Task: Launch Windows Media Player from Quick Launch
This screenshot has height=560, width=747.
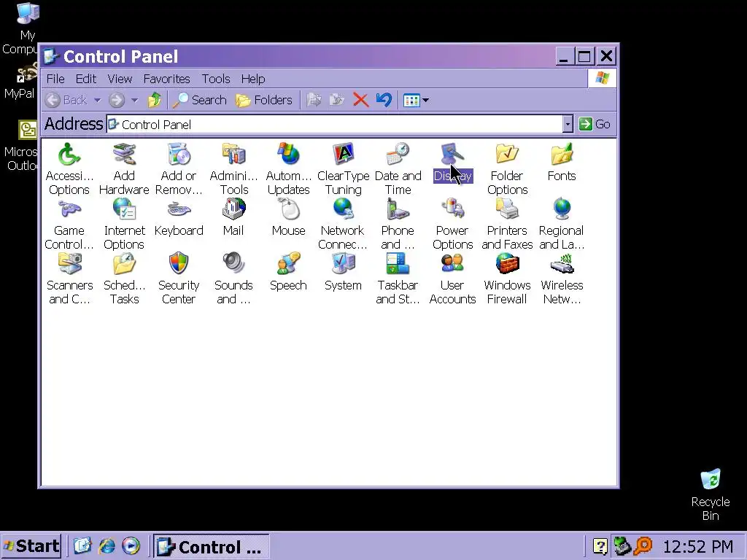Action: (131, 546)
